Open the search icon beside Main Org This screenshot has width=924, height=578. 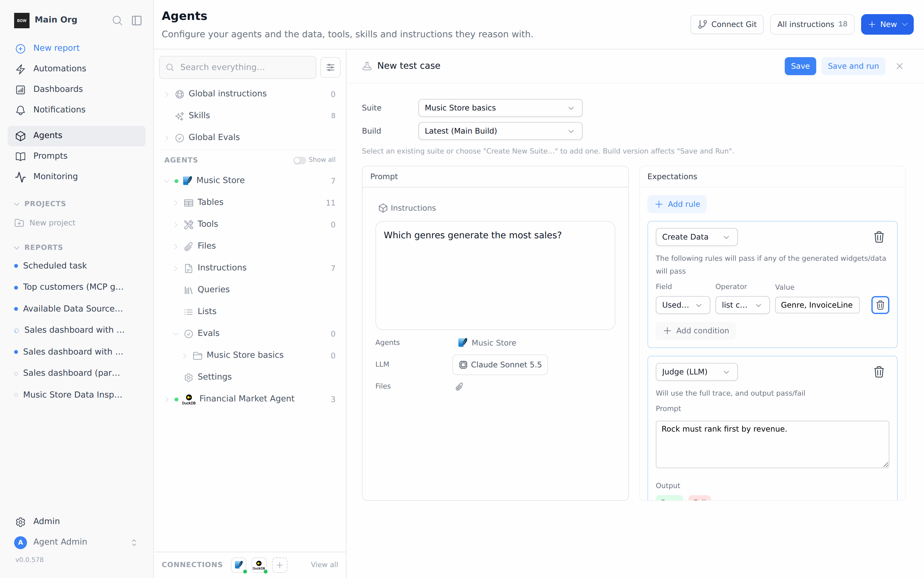117,20
